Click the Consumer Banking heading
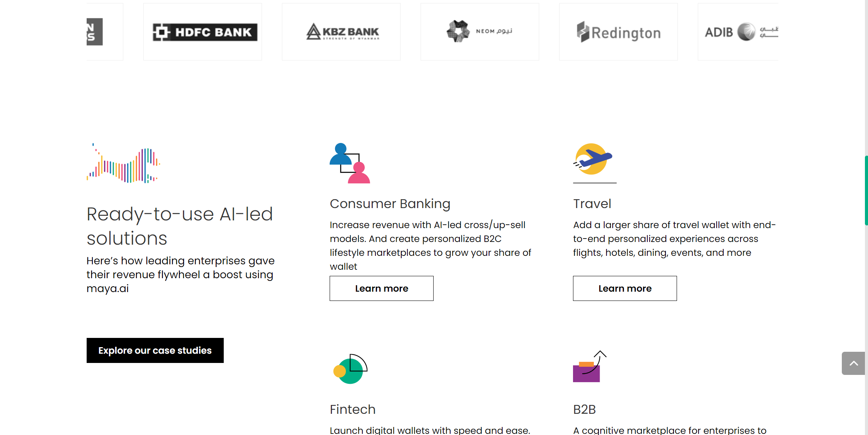Screen dimensions: 868x435 click(x=390, y=203)
